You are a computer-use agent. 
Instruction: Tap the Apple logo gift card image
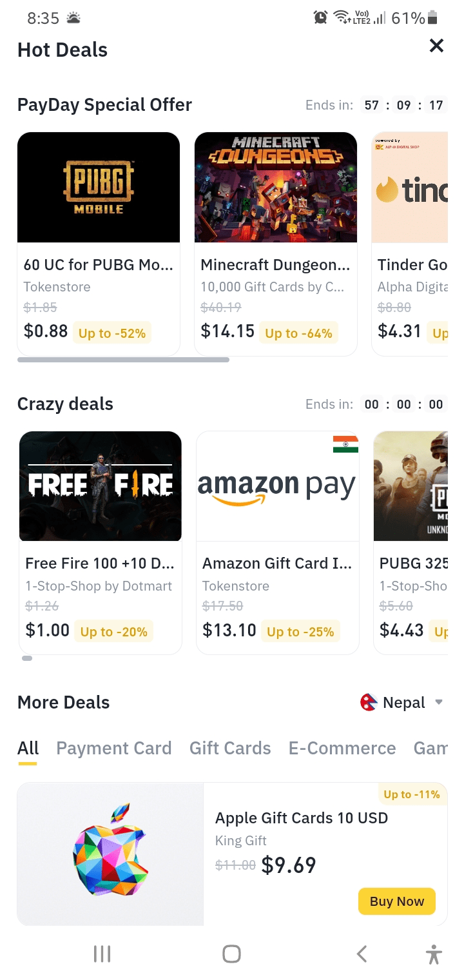click(110, 854)
